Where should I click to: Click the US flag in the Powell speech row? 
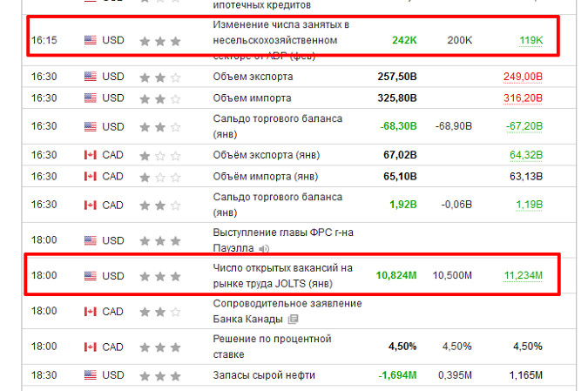(91, 240)
